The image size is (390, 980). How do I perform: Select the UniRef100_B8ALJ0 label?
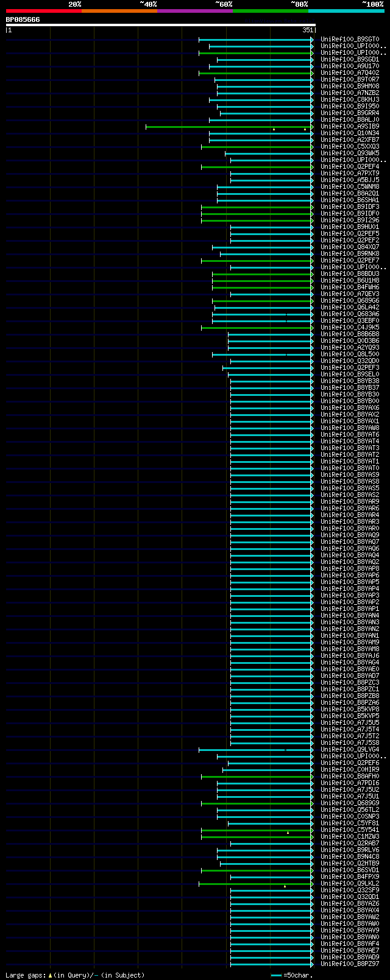pyautogui.click(x=350, y=120)
